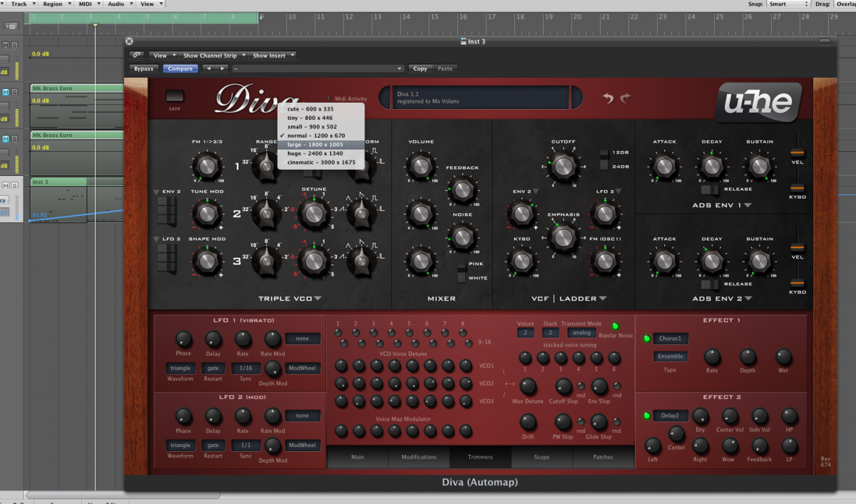Click the Bypass button
This screenshot has width=856, height=504.
click(x=143, y=68)
